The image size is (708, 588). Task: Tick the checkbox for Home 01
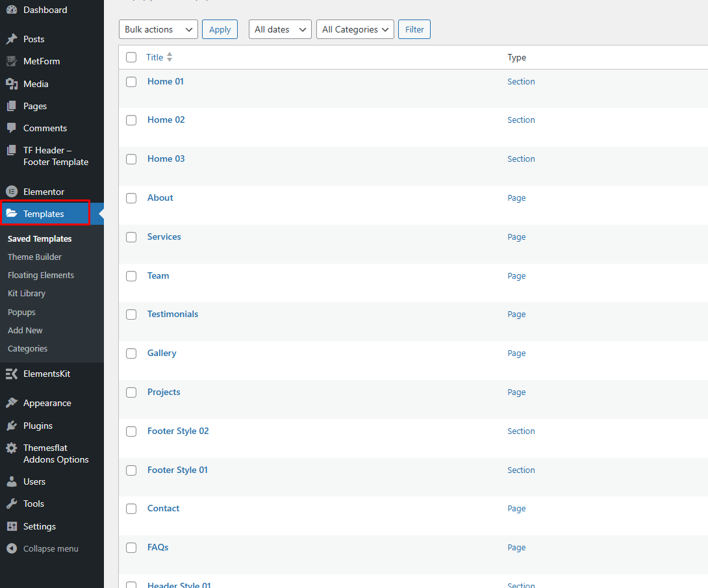point(131,82)
